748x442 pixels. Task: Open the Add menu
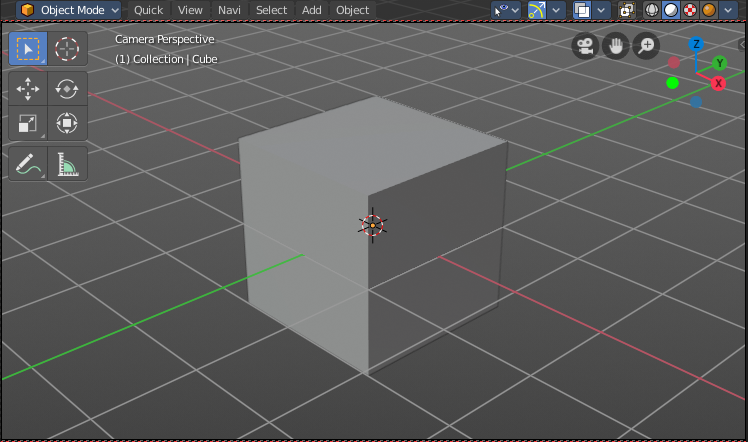(312, 10)
